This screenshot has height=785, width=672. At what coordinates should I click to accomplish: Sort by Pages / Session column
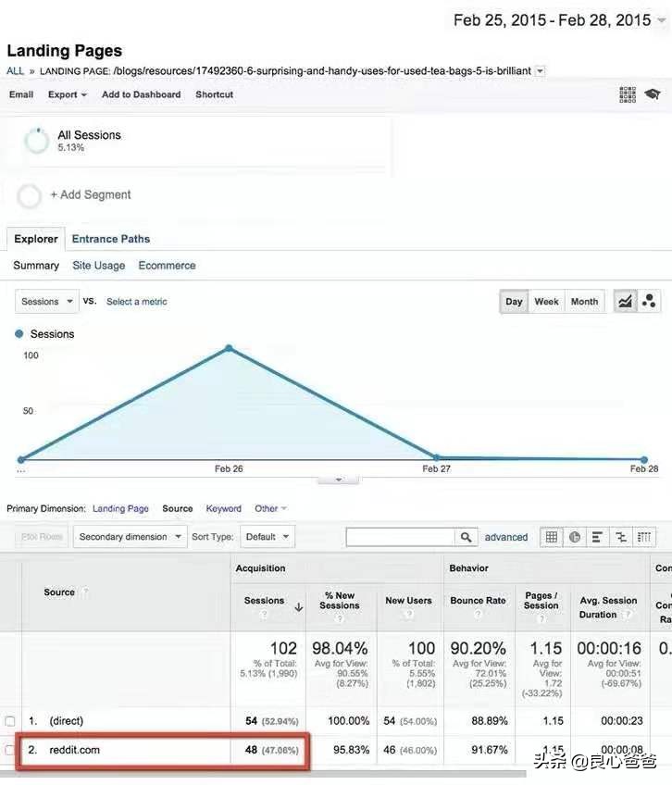point(541,600)
